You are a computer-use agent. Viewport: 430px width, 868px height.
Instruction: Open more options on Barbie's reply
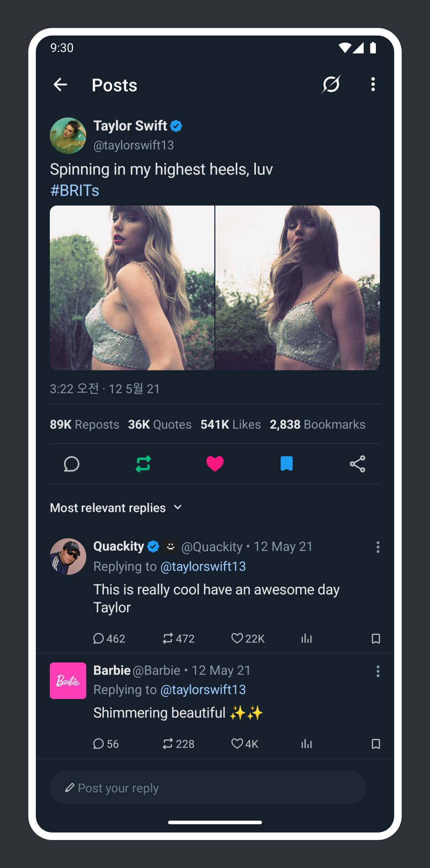[378, 671]
